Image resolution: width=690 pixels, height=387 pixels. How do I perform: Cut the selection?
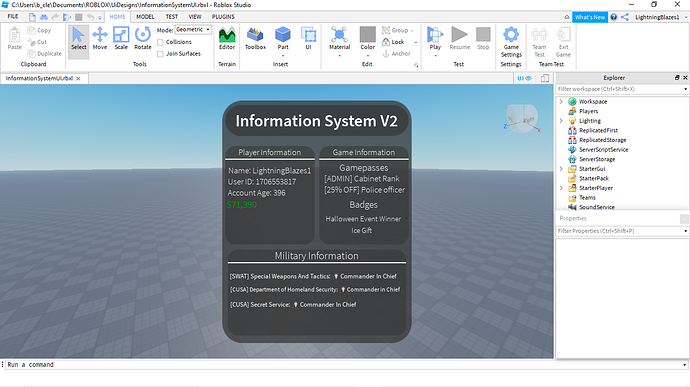[37, 42]
